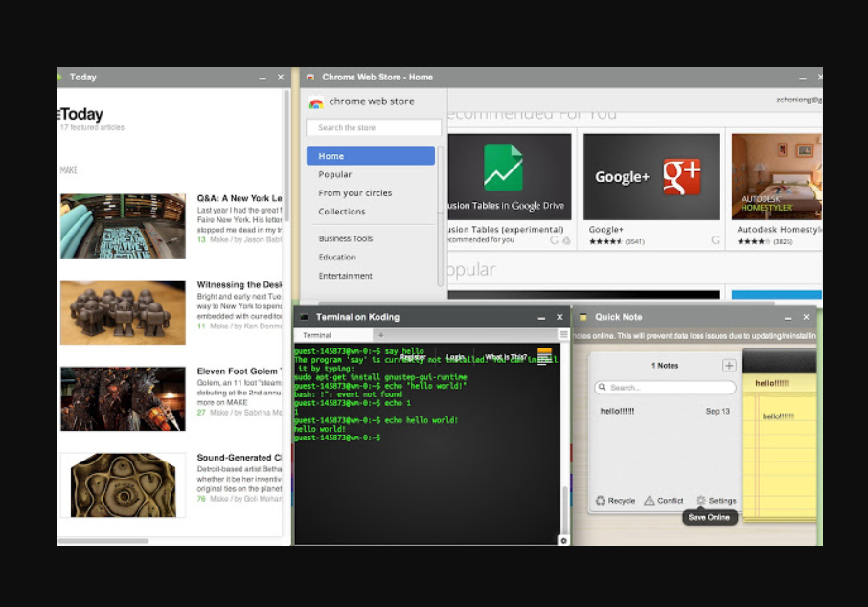This screenshot has height=607, width=868.
Task: Close the Quick Note window
Action: click(806, 317)
